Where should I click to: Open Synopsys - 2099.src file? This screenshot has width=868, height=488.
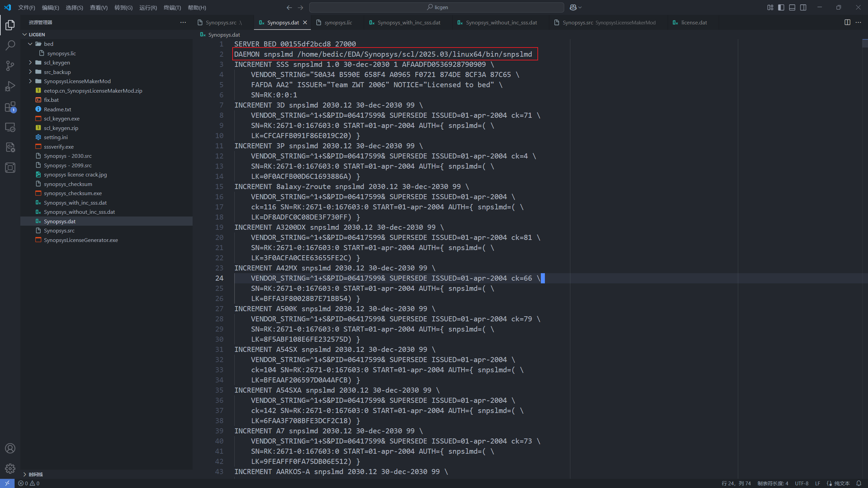pyautogui.click(x=67, y=165)
